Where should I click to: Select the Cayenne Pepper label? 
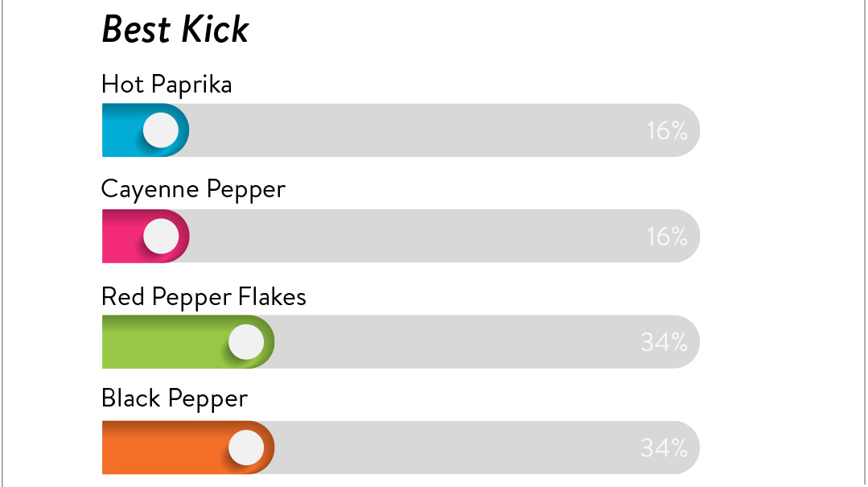(193, 190)
